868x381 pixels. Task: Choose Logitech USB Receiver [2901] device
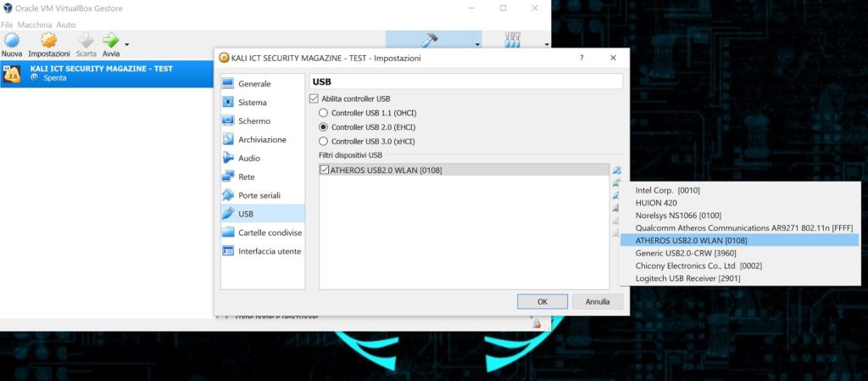point(739,278)
